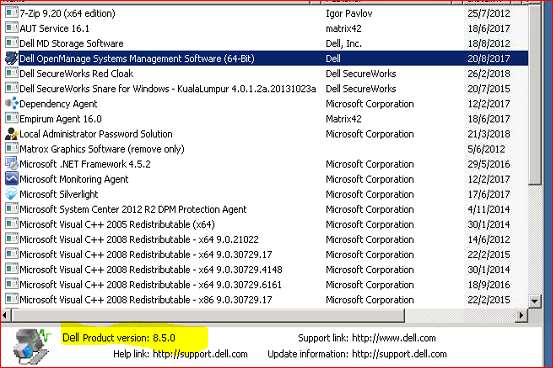Click the Dependency Agent icon

12,103
